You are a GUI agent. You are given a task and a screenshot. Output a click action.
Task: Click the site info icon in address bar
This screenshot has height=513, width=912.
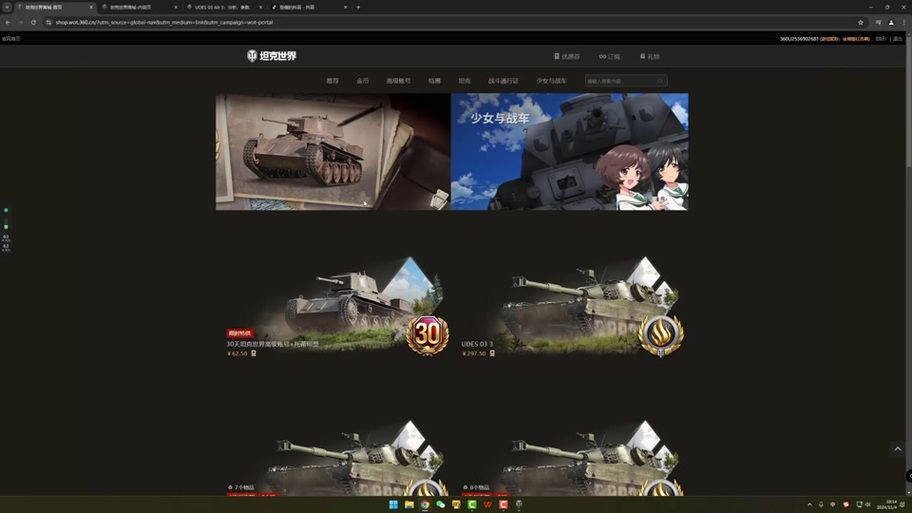pos(48,22)
